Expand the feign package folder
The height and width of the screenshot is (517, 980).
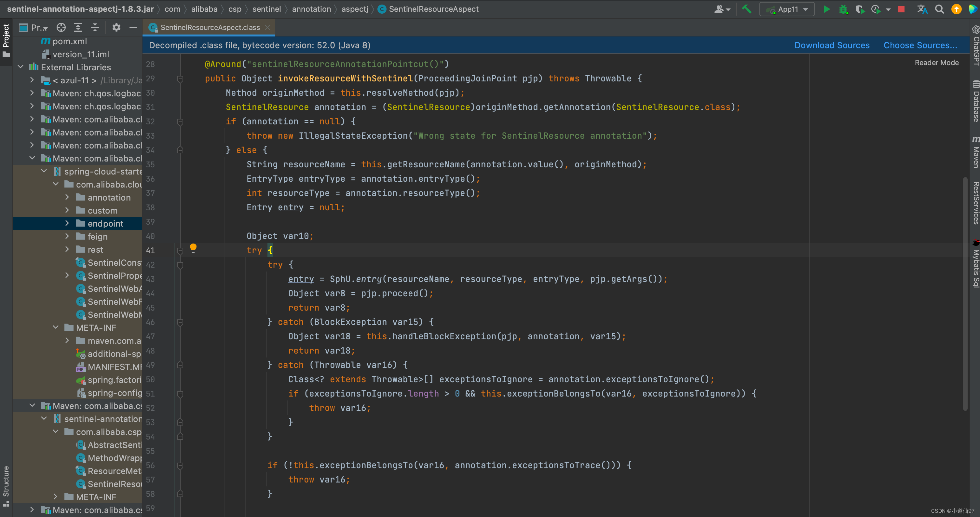click(x=67, y=236)
